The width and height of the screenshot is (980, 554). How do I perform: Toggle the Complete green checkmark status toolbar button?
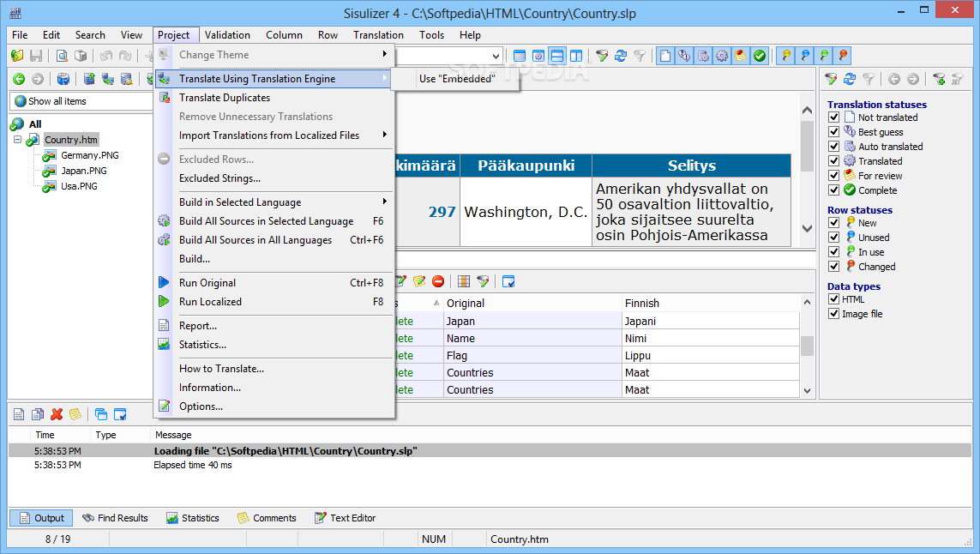click(x=760, y=56)
